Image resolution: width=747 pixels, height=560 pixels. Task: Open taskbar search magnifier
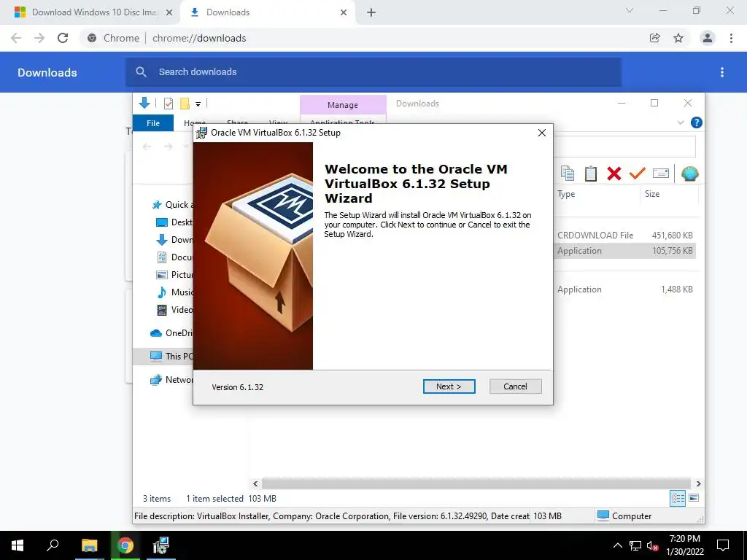pyautogui.click(x=53, y=545)
